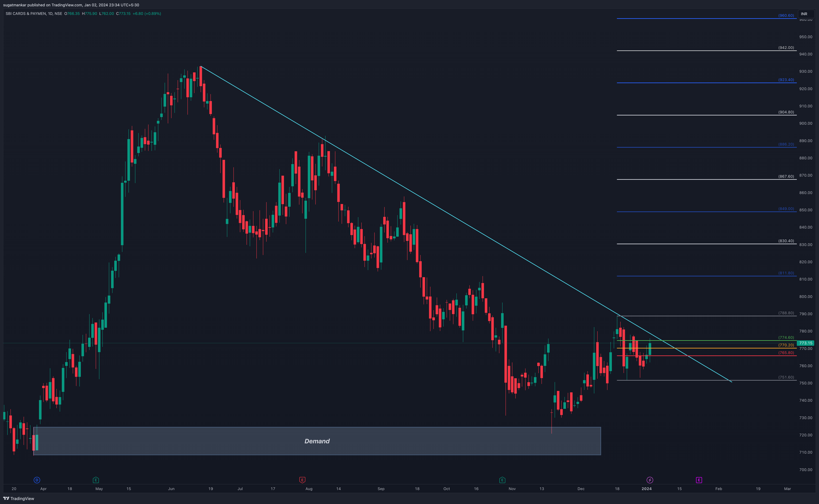819x504 pixels.
Task: Select the (849.00) level label
Action: pos(786,209)
